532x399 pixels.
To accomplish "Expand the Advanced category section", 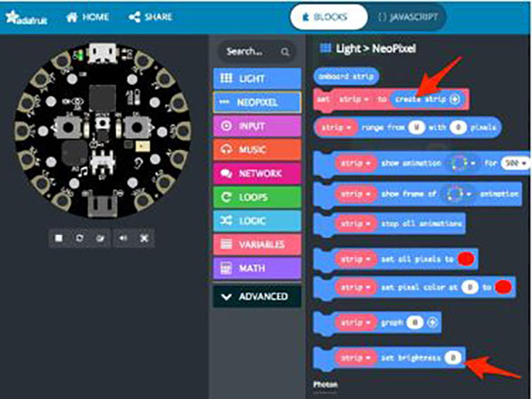I will point(255,295).
